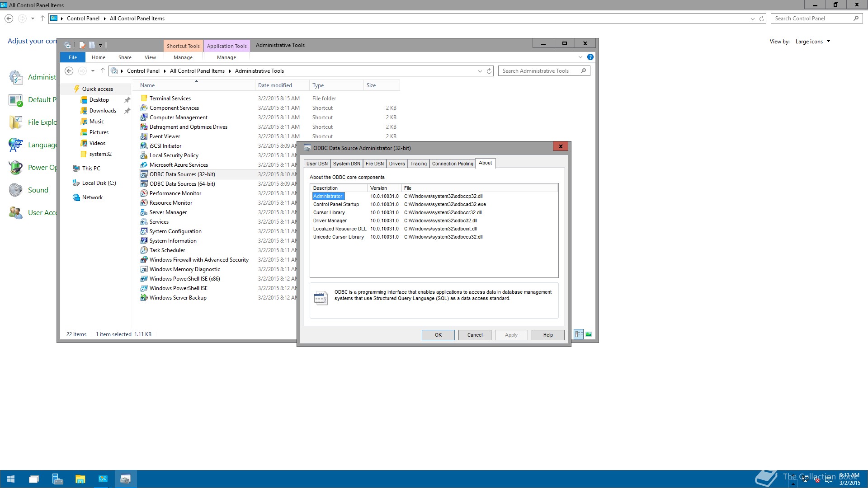Select the System Configuration icon
Image resolution: width=868 pixels, height=488 pixels.
144,231
